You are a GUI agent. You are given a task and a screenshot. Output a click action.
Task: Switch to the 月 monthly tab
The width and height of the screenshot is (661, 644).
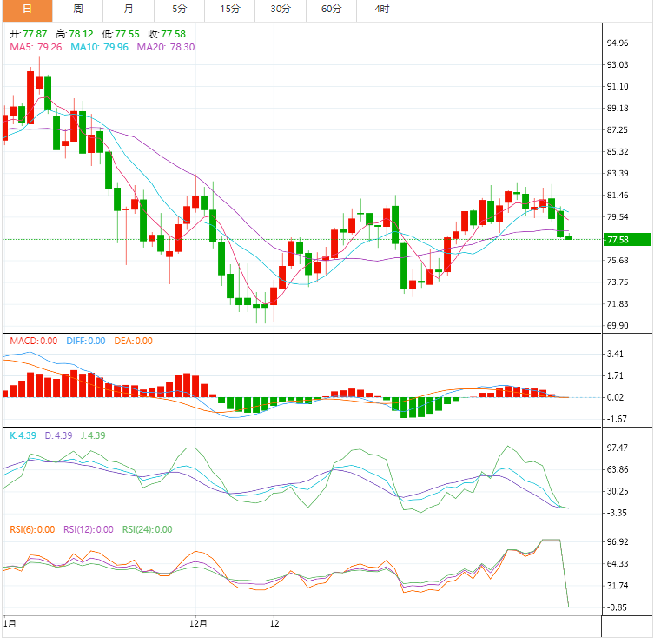point(129,10)
